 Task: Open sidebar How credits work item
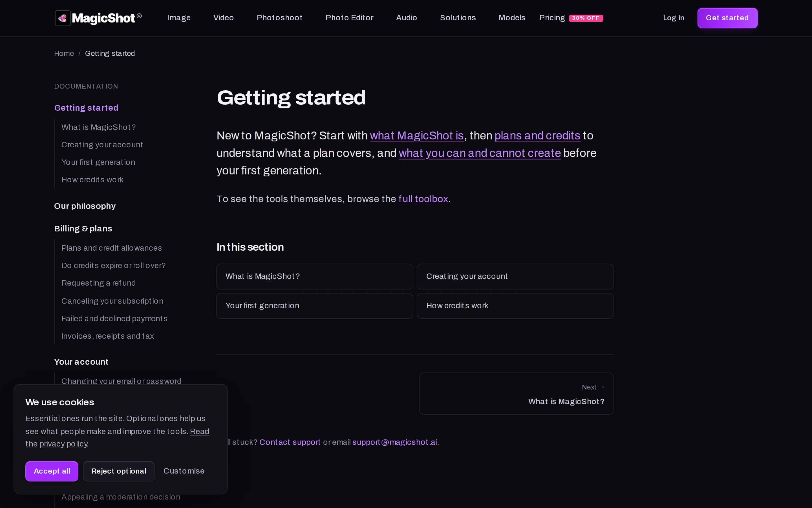pos(92,180)
